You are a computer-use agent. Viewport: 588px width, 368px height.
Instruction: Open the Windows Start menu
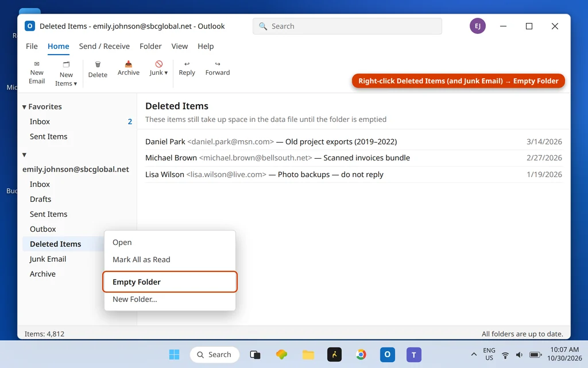[x=174, y=354]
